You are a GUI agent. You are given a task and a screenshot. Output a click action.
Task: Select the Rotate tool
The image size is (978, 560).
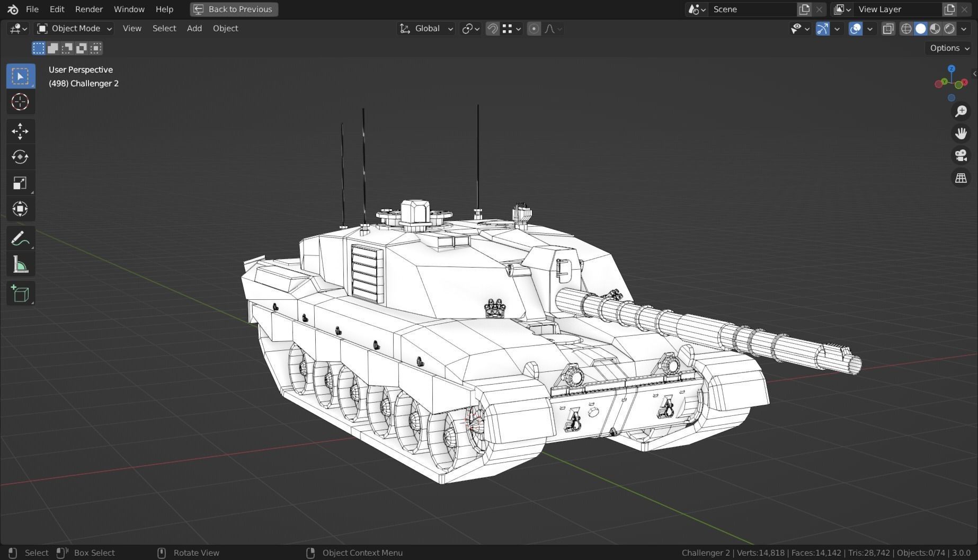(x=21, y=157)
